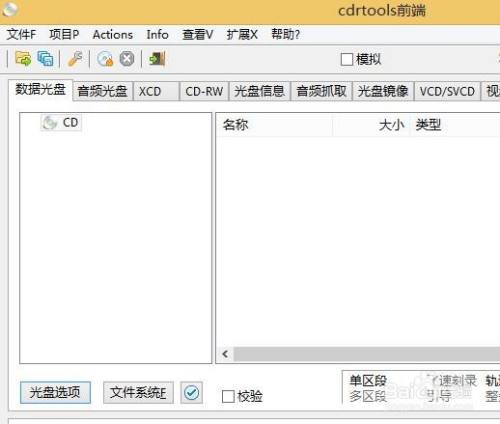Open the 扩展X menu
Image resolution: width=500 pixels, height=424 pixels.
click(242, 34)
